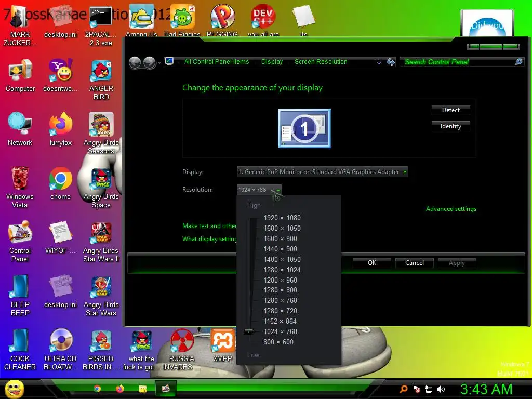532x399 pixels.
Task: Select 1280 × 720 in resolution list
Action: point(280,311)
